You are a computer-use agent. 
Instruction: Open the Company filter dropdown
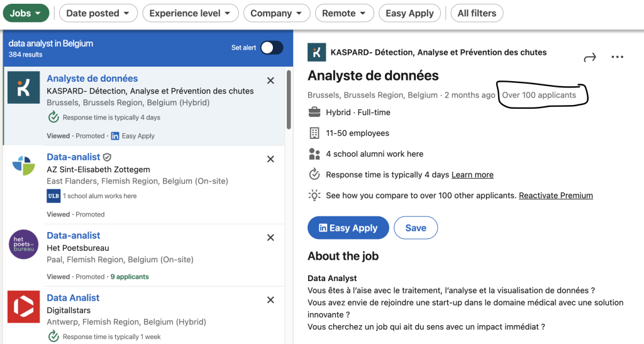(x=277, y=13)
